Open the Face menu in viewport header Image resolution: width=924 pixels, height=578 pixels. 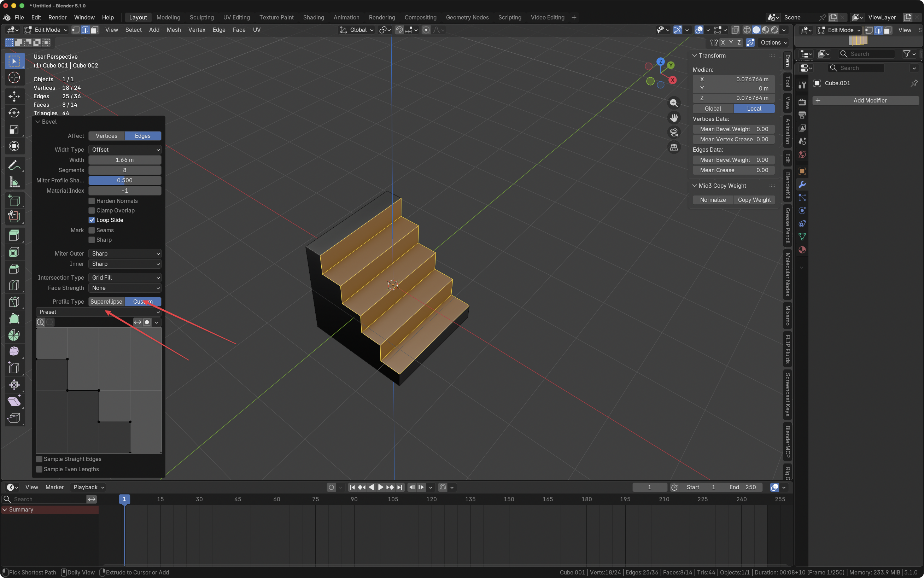239,30
